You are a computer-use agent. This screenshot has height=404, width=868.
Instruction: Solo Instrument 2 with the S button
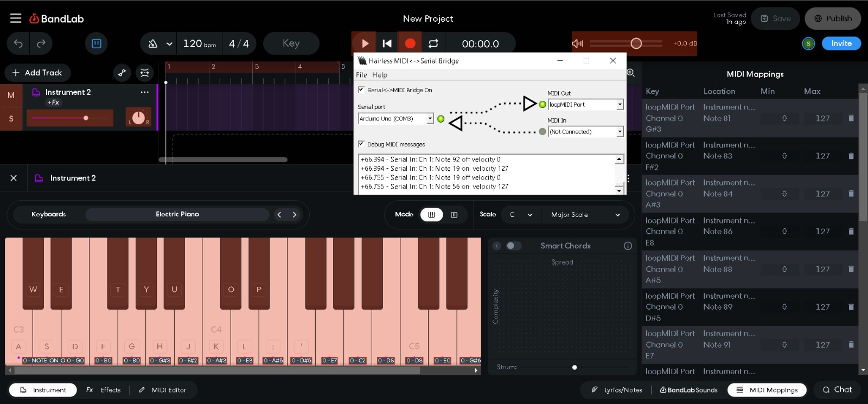click(x=11, y=119)
